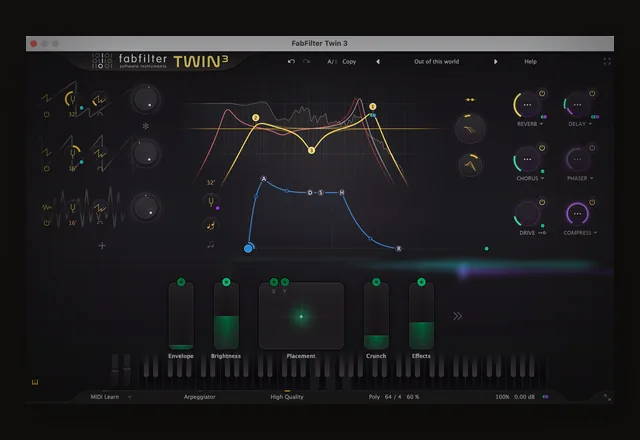Click the Crunch macro slider

376,316
